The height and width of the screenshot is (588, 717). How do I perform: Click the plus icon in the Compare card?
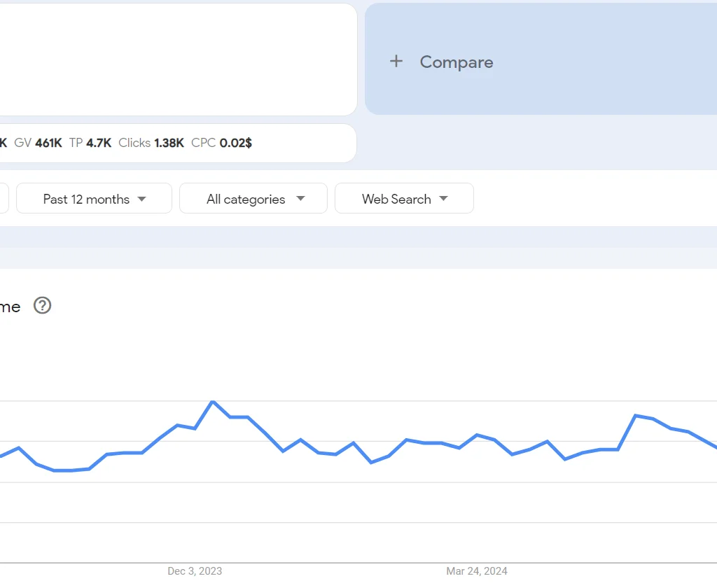click(x=396, y=62)
